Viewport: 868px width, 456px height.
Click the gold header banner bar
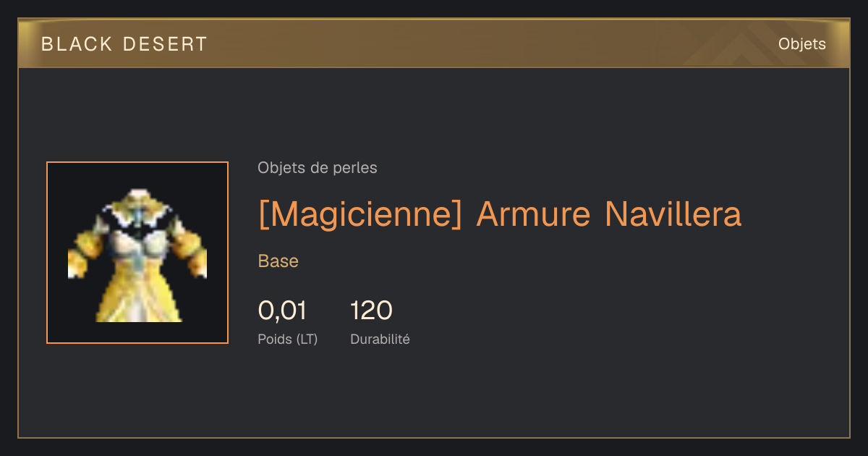coord(434,43)
